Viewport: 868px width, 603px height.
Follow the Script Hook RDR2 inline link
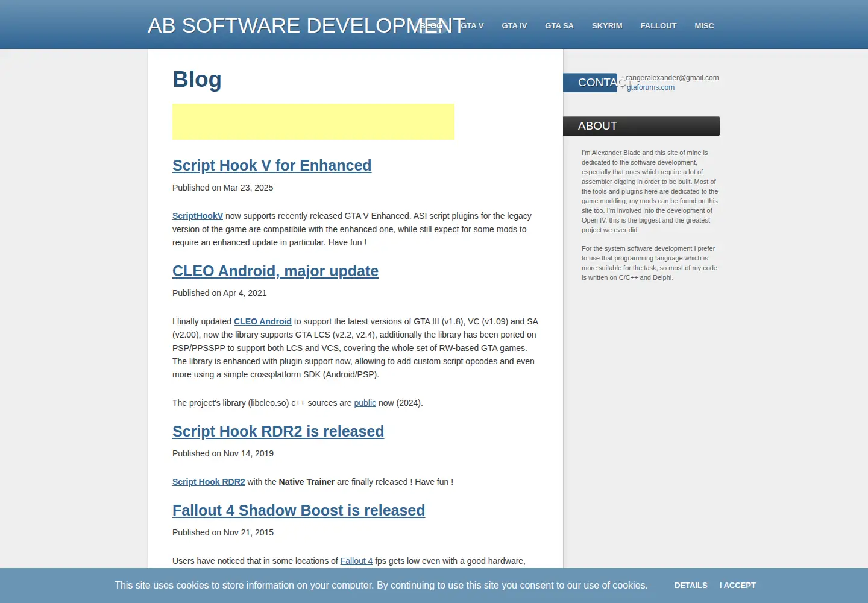(x=209, y=482)
